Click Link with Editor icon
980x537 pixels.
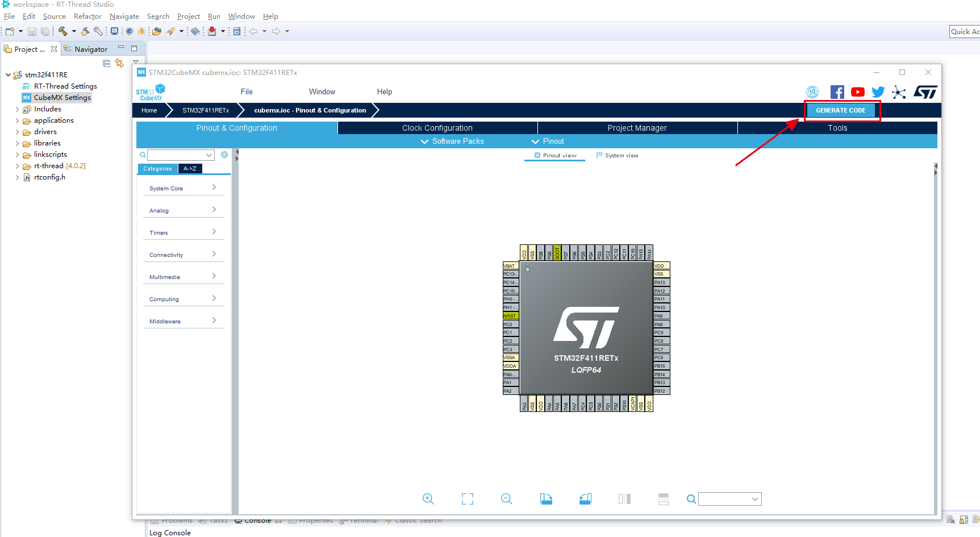(x=119, y=63)
